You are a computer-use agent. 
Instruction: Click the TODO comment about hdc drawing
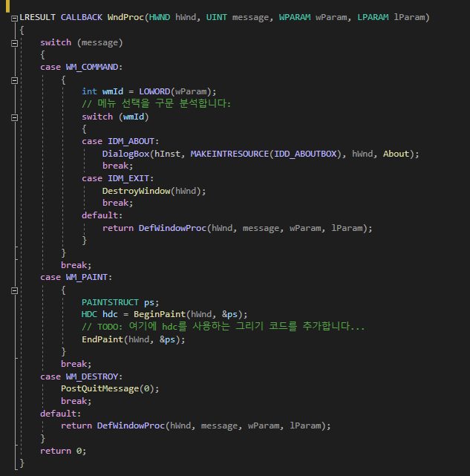(223, 327)
